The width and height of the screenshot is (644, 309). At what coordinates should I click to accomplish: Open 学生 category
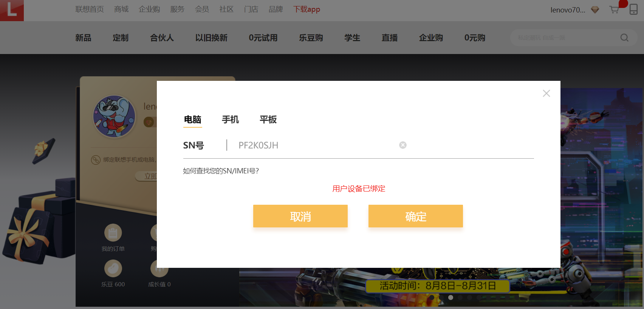point(352,38)
